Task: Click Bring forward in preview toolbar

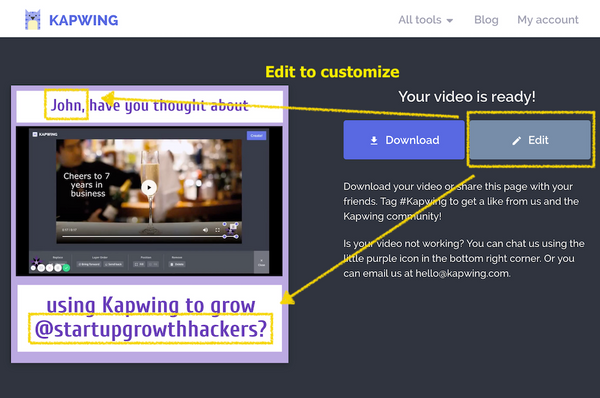Action: (x=89, y=264)
